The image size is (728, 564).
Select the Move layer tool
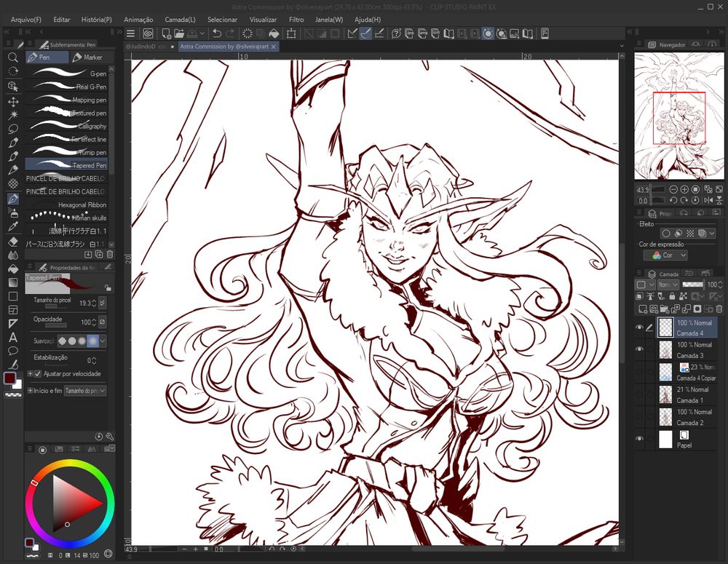13,101
